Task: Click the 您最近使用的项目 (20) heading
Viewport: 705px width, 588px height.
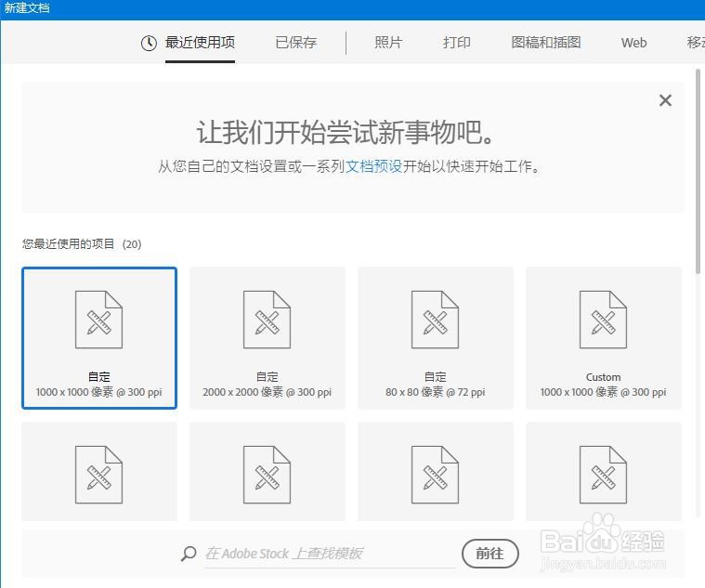Action: pos(82,244)
